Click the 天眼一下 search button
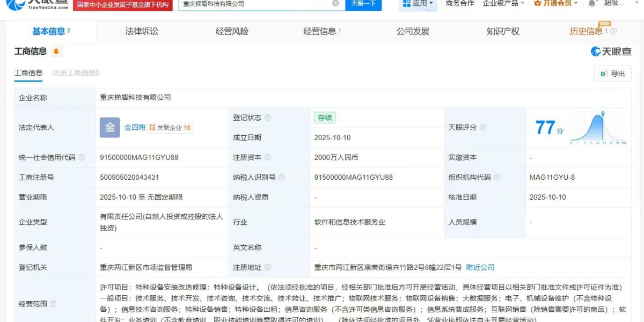The height and width of the screenshot is (322, 644). (x=363, y=3)
